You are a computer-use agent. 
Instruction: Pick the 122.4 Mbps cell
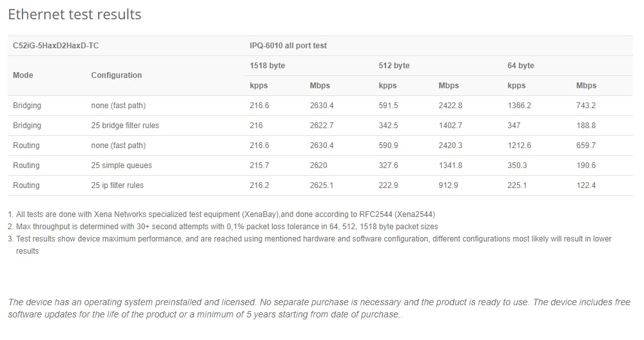pos(586,185)
